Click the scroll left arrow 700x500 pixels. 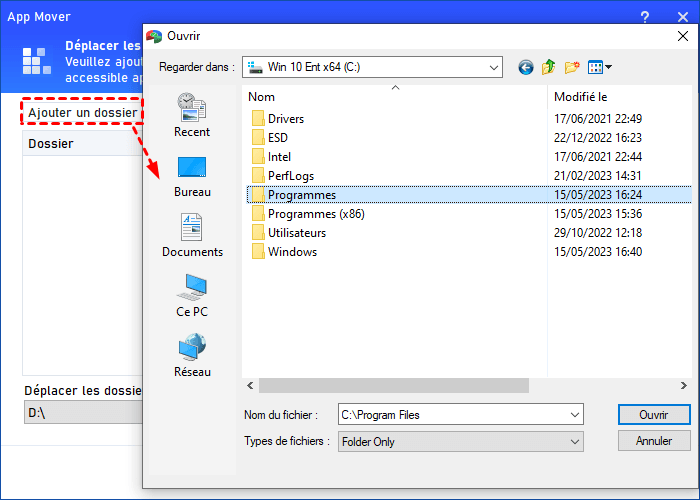[x=250, y=386]
